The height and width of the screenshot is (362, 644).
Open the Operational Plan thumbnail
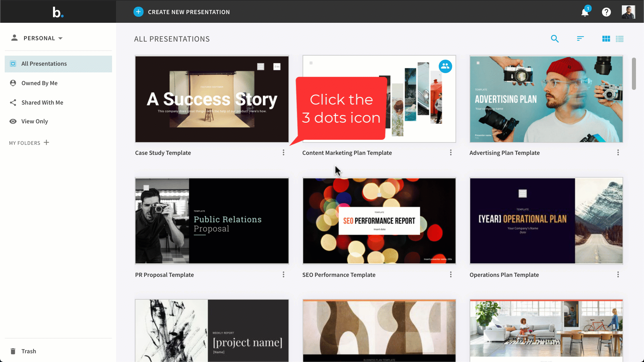pos(546,221)
